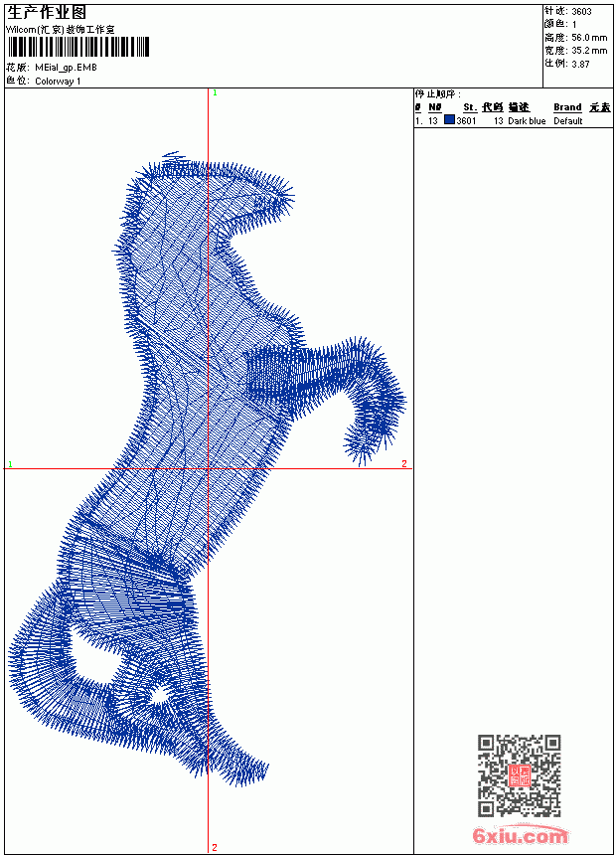Click the stitch count value 3603
616x855 pixels.
581,12
